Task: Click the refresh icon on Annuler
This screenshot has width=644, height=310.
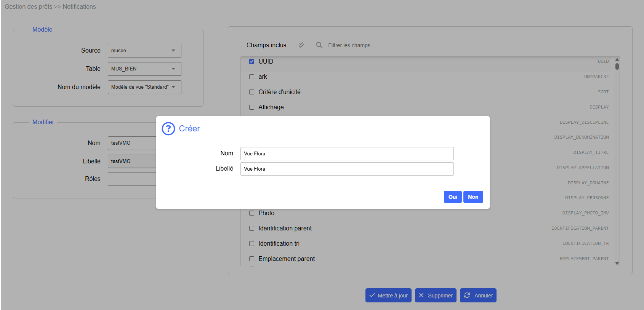Action: pos(467,295)
